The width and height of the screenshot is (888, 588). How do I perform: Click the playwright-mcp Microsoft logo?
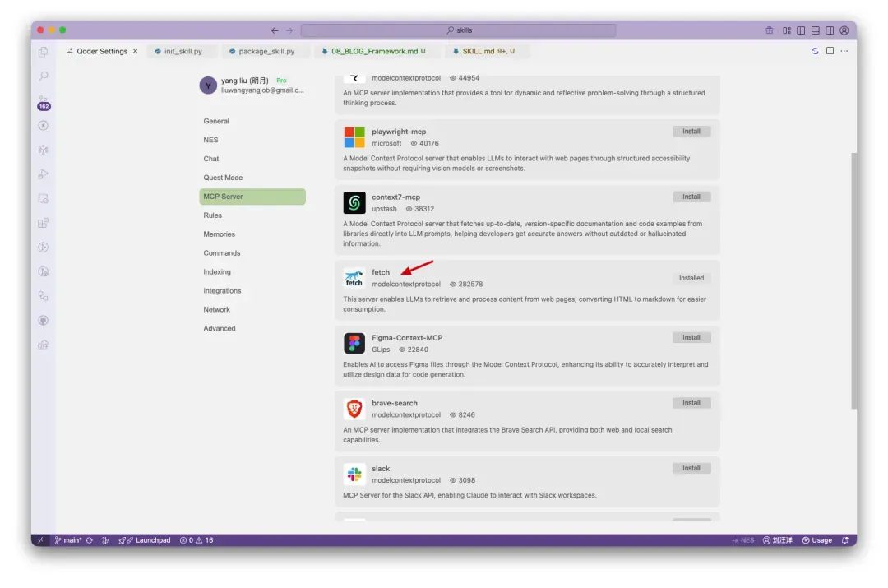tap(354, 137)
